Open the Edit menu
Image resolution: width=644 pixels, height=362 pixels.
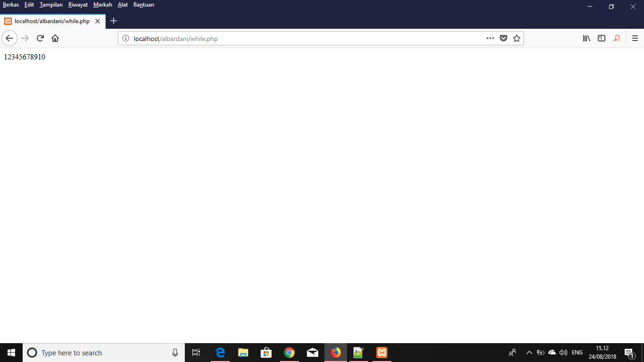point(29,5)
